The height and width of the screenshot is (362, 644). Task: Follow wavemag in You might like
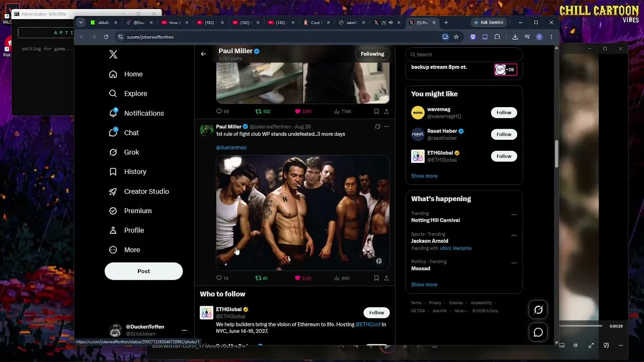504,113
